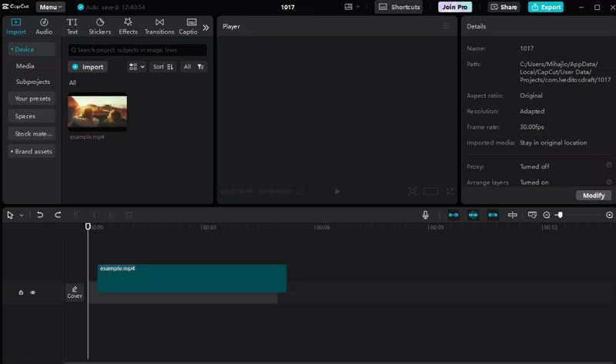Lock the main track
This screenshot has width=616, height=364.
(x=21, y=292)
